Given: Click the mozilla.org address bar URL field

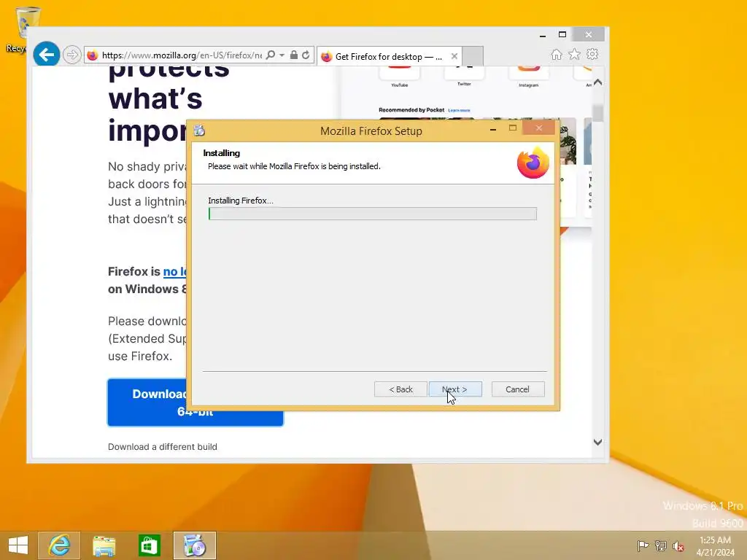Looking at the screenshot, I should (182, 55).
